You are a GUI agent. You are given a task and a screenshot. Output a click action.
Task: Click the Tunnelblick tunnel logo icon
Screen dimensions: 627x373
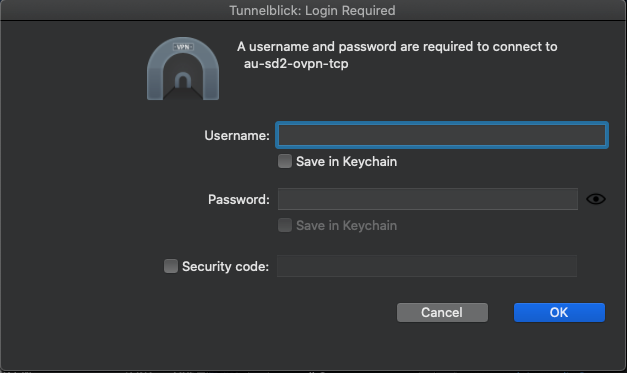183,68
